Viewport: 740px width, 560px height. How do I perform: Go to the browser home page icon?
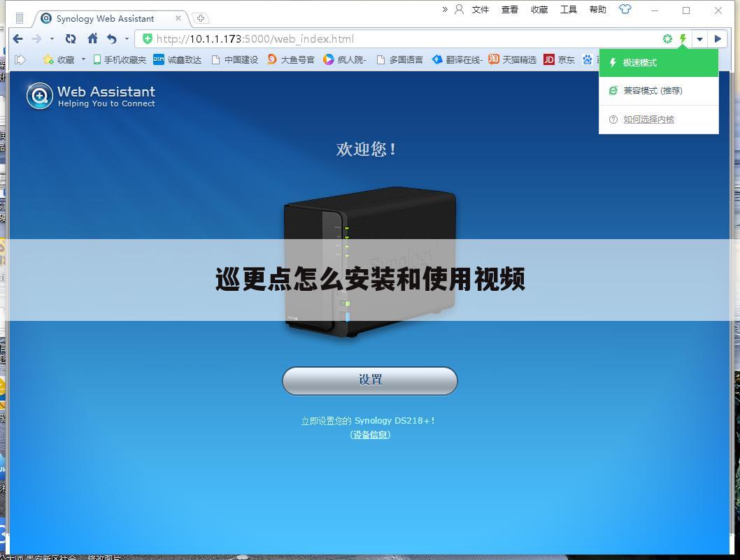tap(93, 38)
